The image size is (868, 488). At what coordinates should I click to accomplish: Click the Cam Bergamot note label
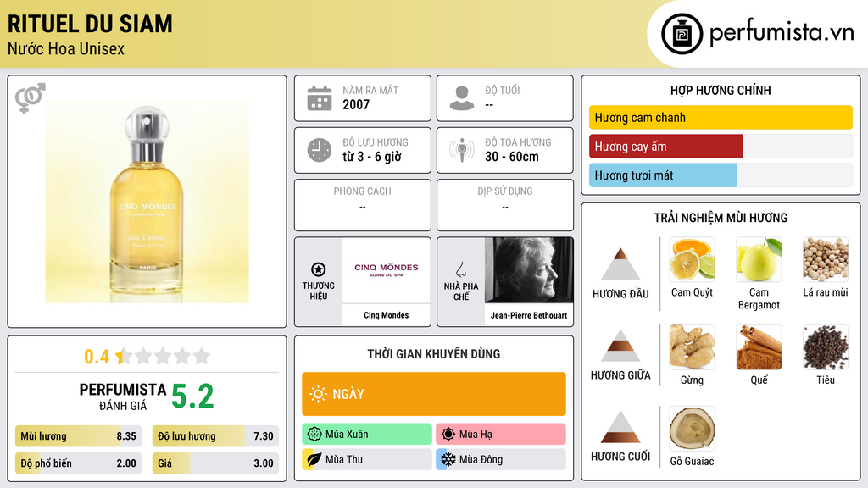click(x=759, y=299)
